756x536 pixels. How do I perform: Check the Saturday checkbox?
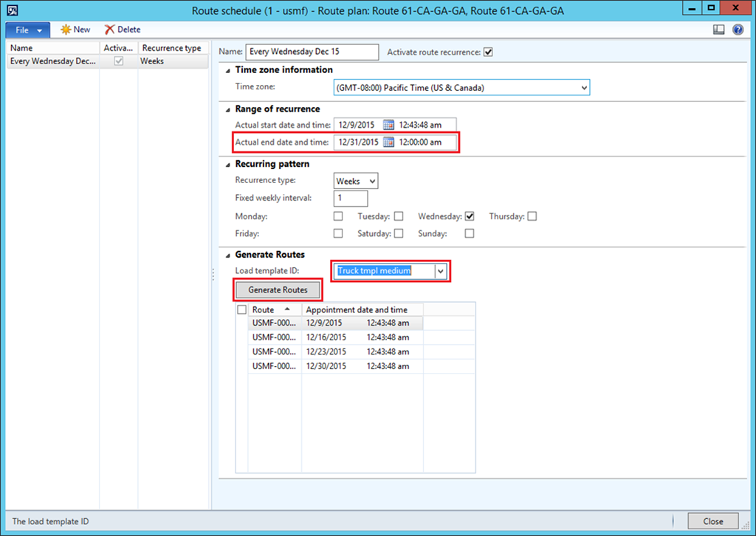[399, 233]
